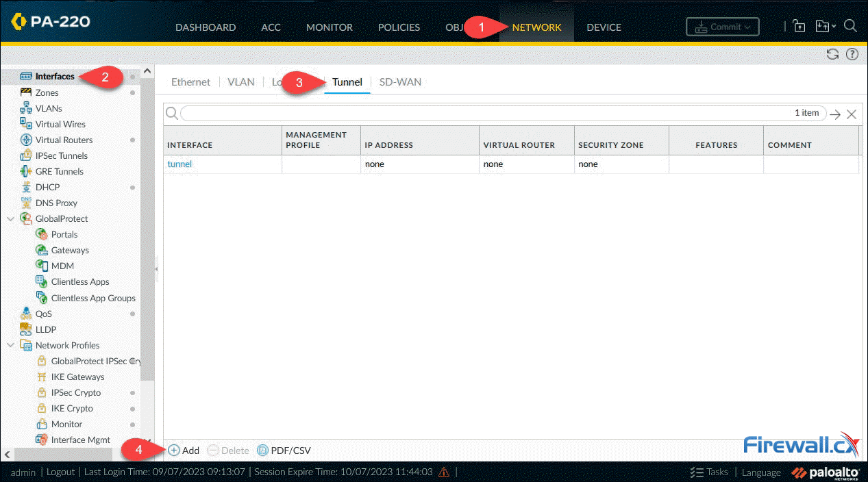Click the session warning triangle icon
Viewport: 868px width, 482px height.
[x=444, y=472]
